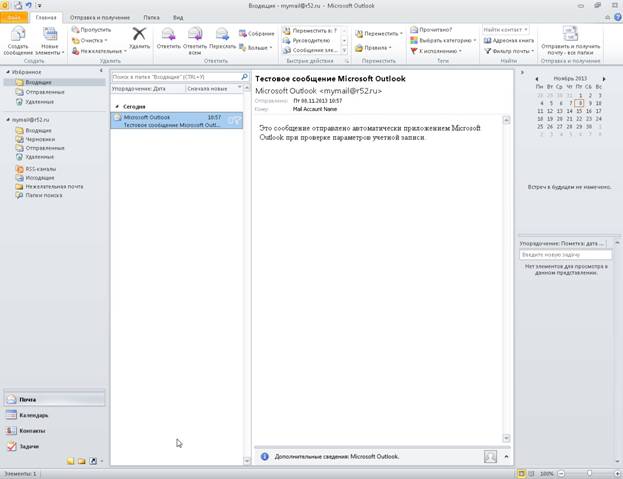The image size is (623, 479).
Task: Collapse the Сегодня message group
Action: [117, 106]
